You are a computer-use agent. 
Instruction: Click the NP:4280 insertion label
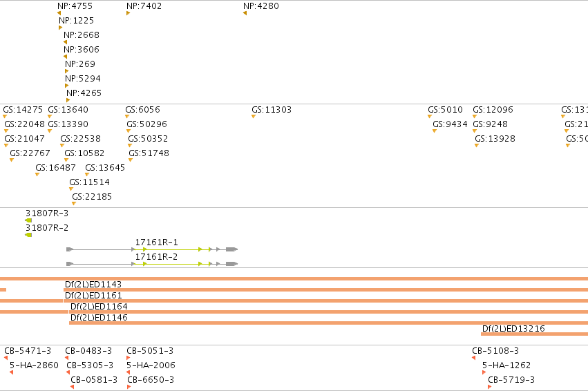pos(261,6)
